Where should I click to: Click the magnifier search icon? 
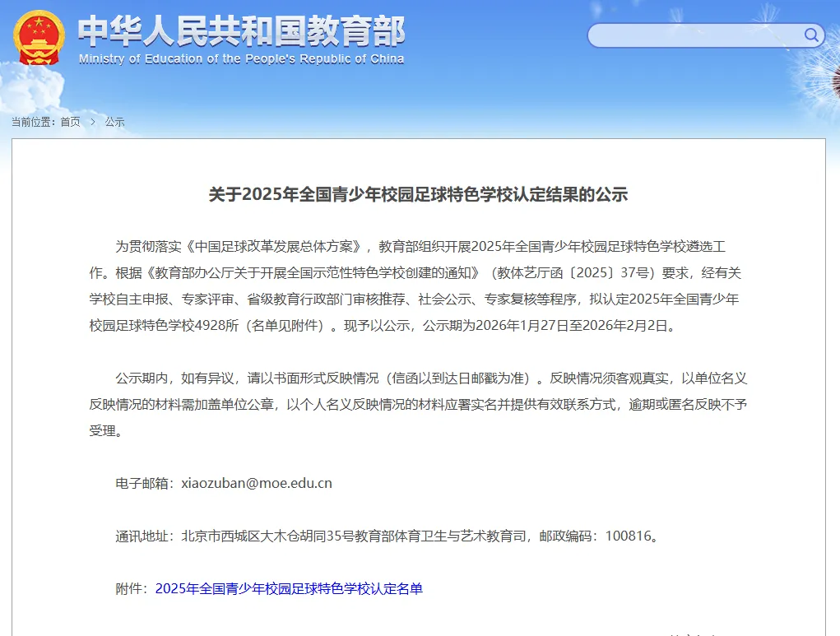[x=811, y=35]
